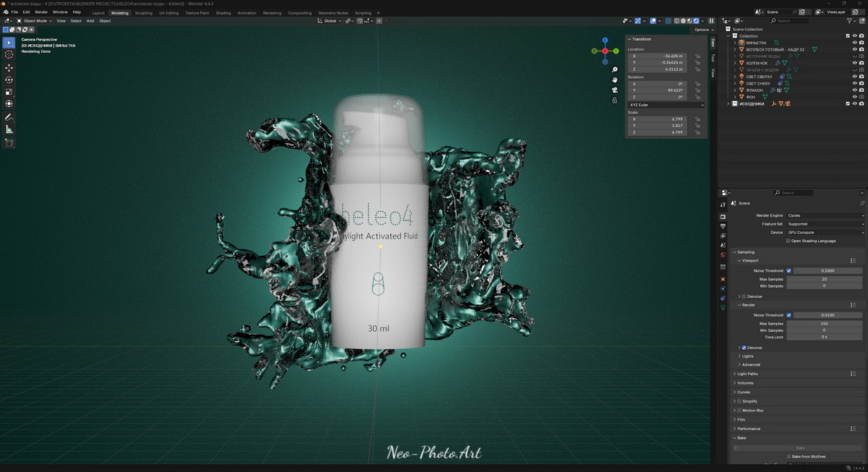868x472 pixels.
Task: Click the viewport zoom magnifier icon
Action: click(x=615, y=69)
